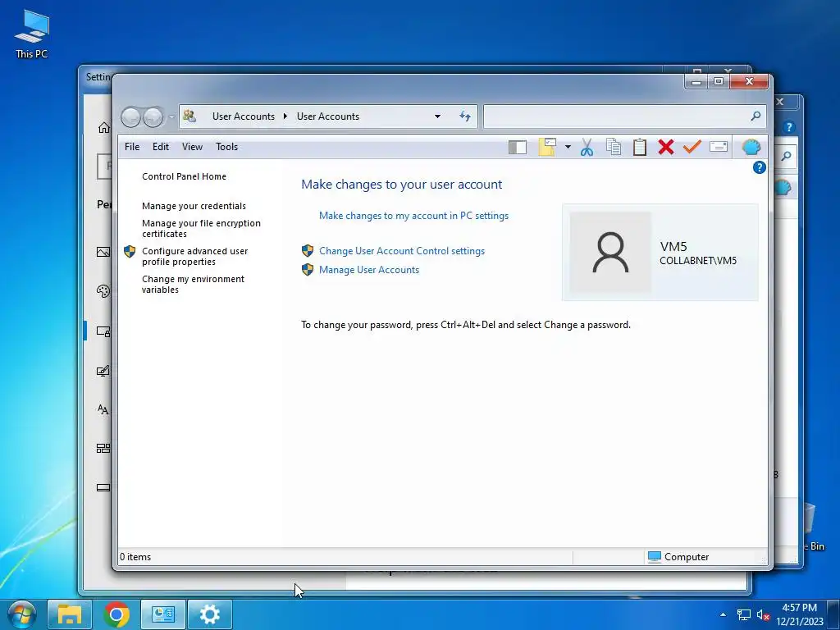The width and height of the screenshot is (840, 630).
Task: Click the Start layout icon in Settings sidebar
Action: (x=103, y=449)
